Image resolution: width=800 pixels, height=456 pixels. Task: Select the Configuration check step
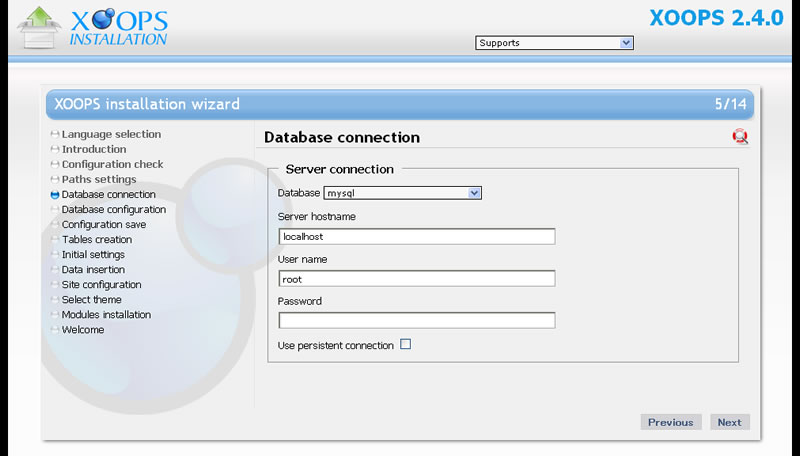click(113, 164)
